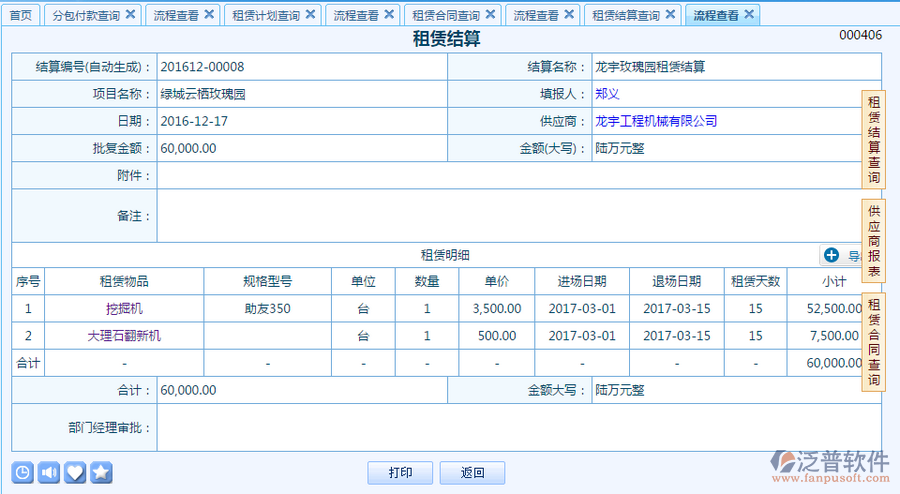Switch to the 首页 tab

21,15
